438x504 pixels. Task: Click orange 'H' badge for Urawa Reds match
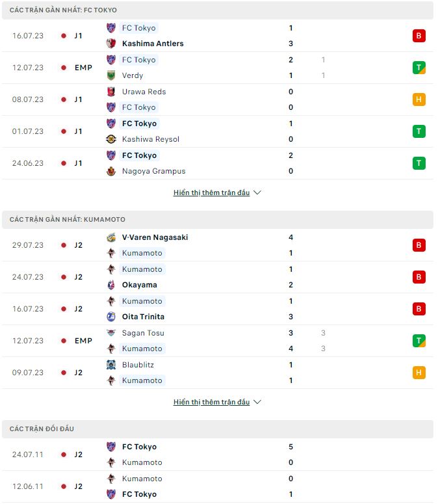(x=419, y=99)
